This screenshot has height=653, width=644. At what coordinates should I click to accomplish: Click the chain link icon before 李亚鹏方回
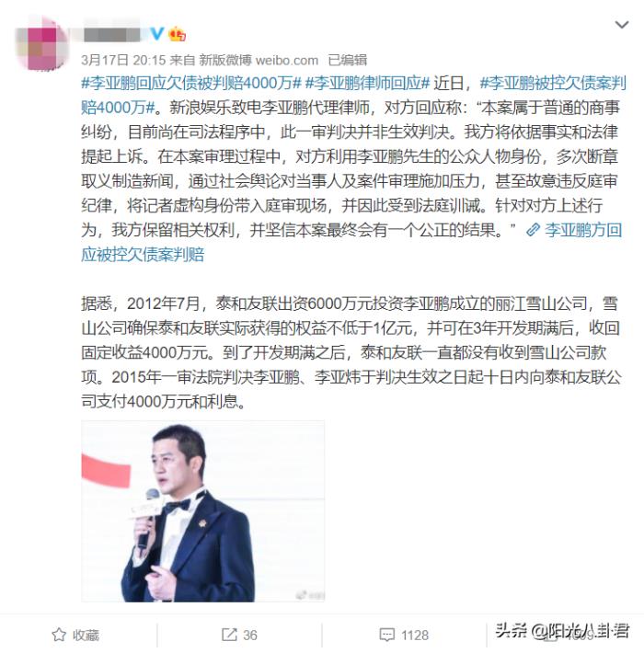point(534,229)
